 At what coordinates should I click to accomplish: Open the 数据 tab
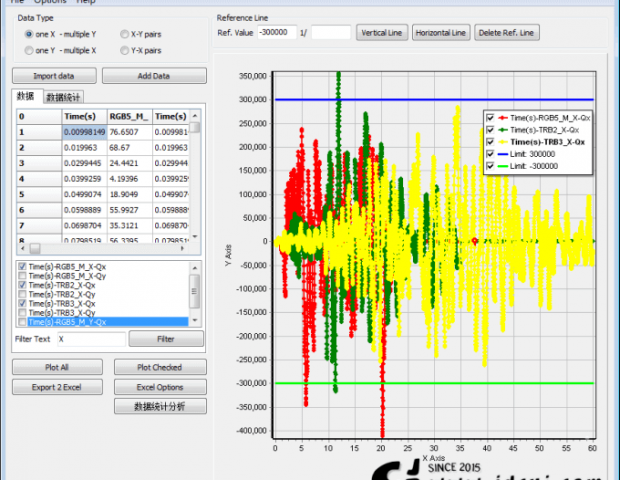click(26, 96)
